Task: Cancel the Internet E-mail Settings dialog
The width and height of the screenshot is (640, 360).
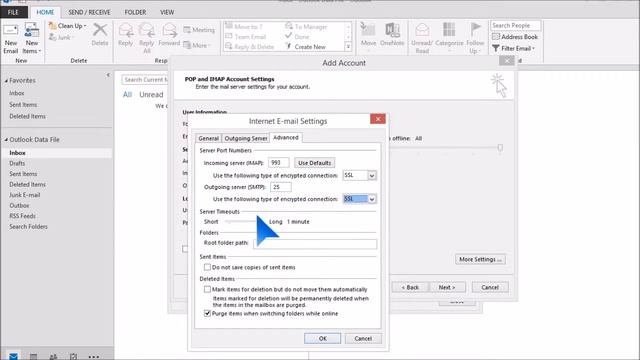Action: [x=363, y=338]
